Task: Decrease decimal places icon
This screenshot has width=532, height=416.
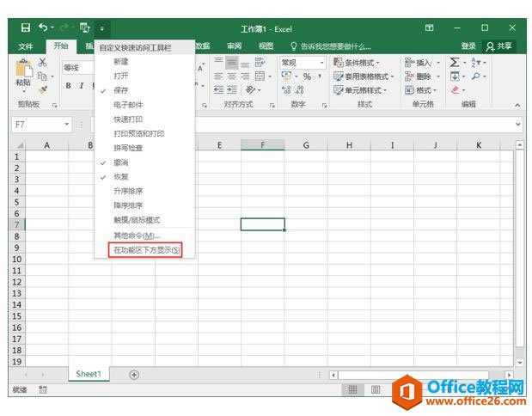Action: pyautogui.click(x=300, y=90)
